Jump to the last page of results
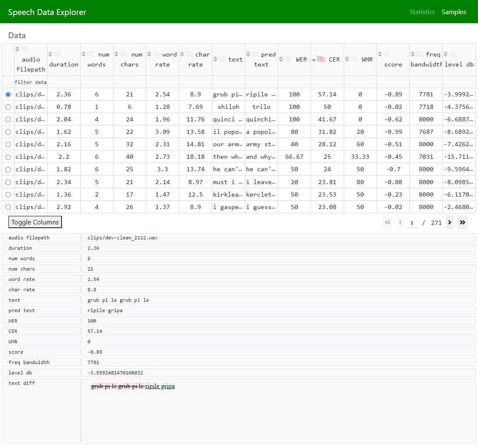The height and width of the screenshot is (448, 478). (x=462, y=222)
